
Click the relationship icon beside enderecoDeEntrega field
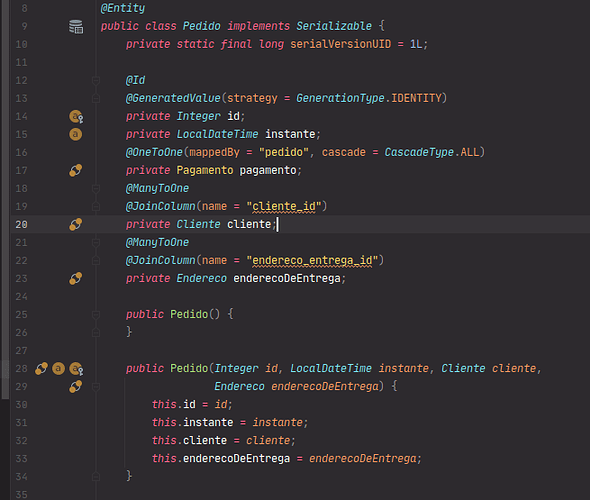click(x=75, y=278)
